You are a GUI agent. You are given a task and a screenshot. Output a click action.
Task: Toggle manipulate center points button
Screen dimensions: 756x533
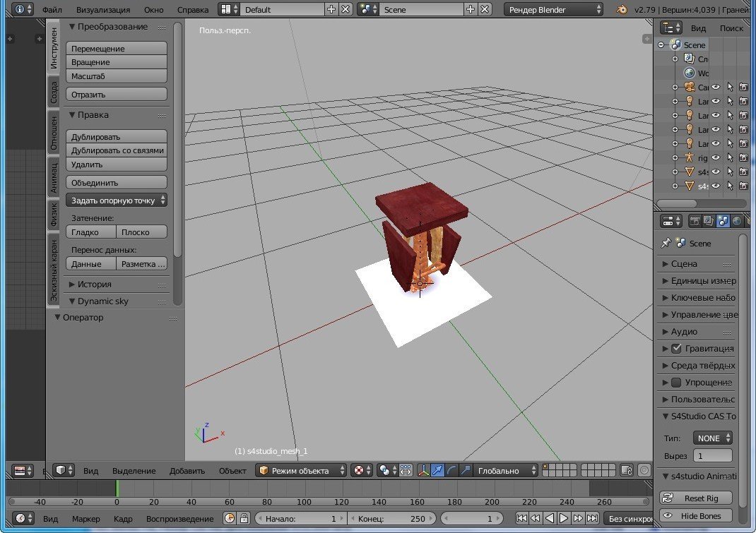[x=406, y=470]
